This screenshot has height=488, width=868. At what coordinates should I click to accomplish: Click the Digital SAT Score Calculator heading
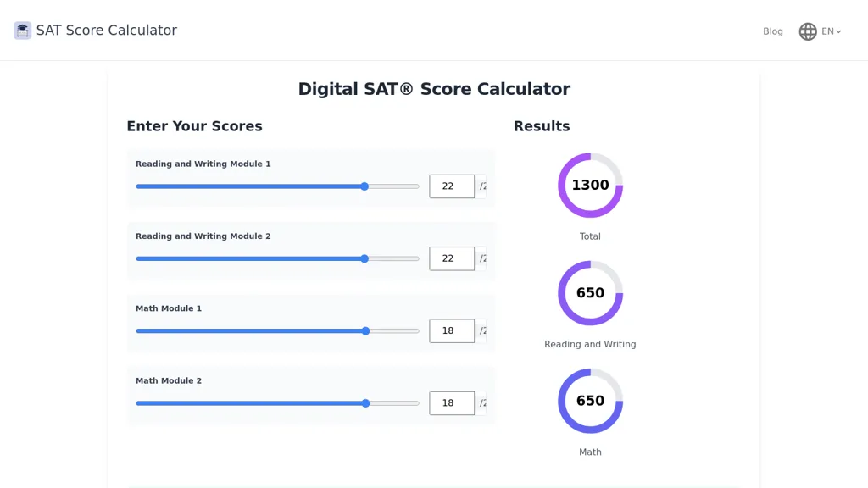(434, 89)
